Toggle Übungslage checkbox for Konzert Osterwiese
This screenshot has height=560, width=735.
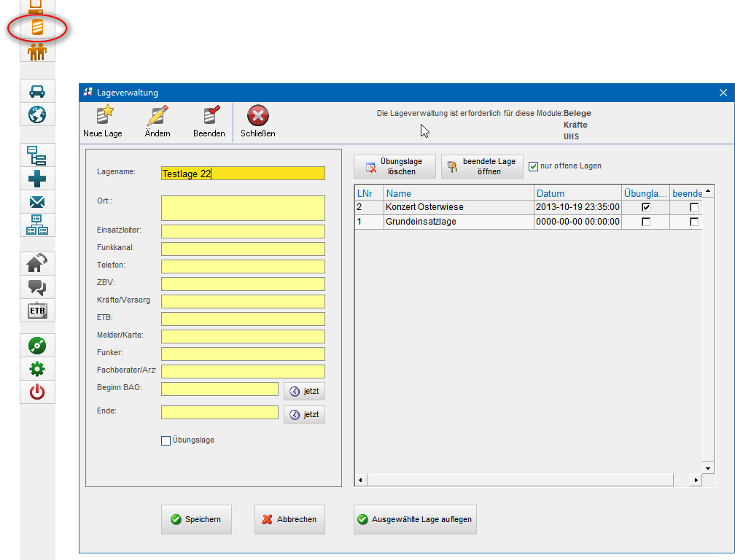645,207
